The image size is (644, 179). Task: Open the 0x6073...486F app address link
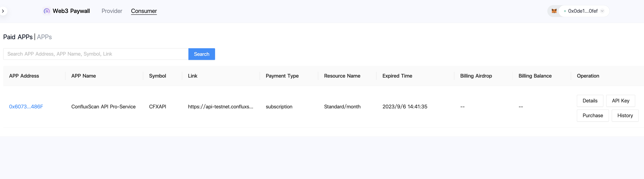coord(26,107)
